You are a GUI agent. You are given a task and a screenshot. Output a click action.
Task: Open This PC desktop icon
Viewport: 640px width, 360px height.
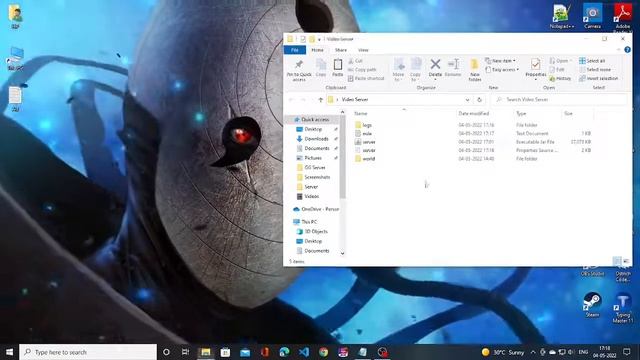16,58
